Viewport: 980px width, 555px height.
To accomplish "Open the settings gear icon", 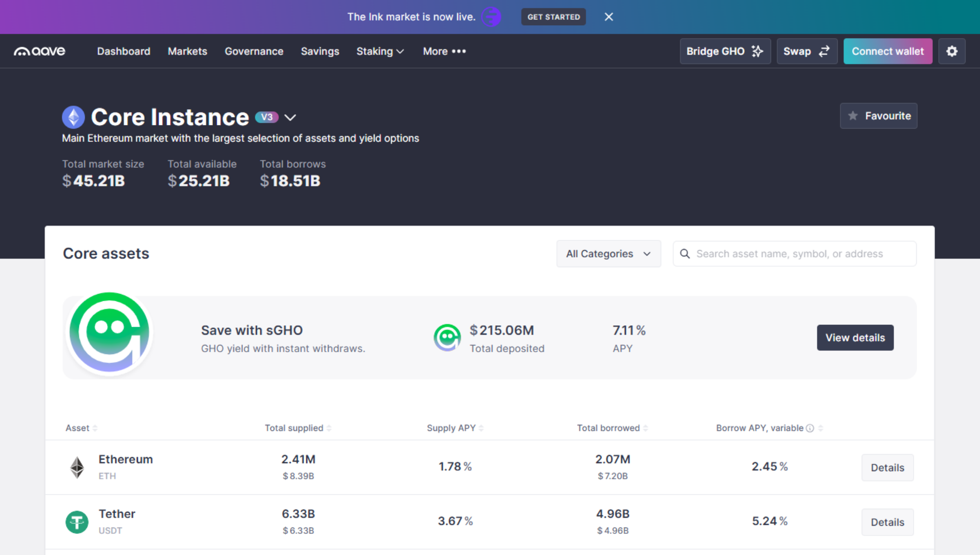I will tap(952, 51).
